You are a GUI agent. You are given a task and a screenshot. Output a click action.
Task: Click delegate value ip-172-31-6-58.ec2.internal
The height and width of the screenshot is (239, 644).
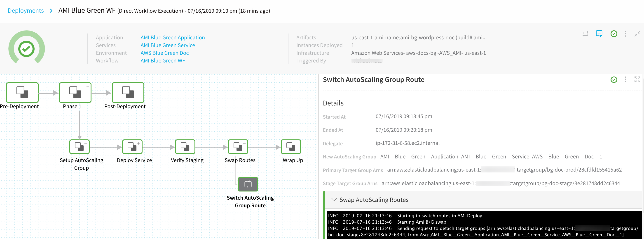click(x=407, y=143)
